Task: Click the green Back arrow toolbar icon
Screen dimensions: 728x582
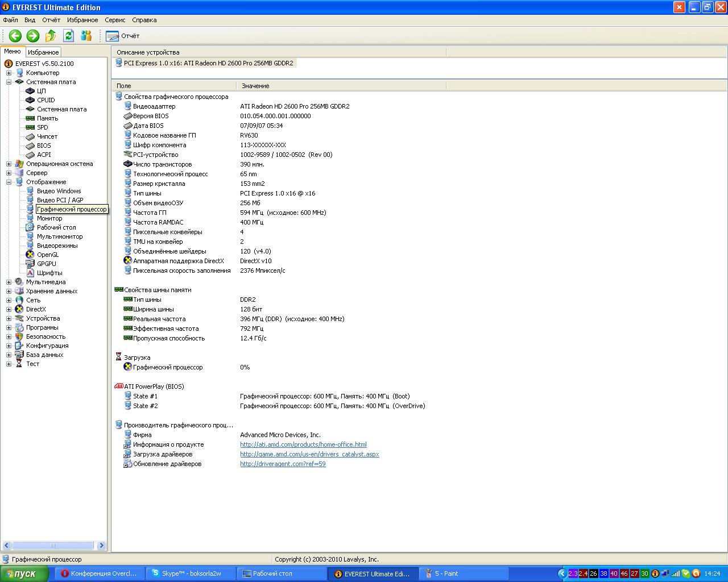Action: 15,36
